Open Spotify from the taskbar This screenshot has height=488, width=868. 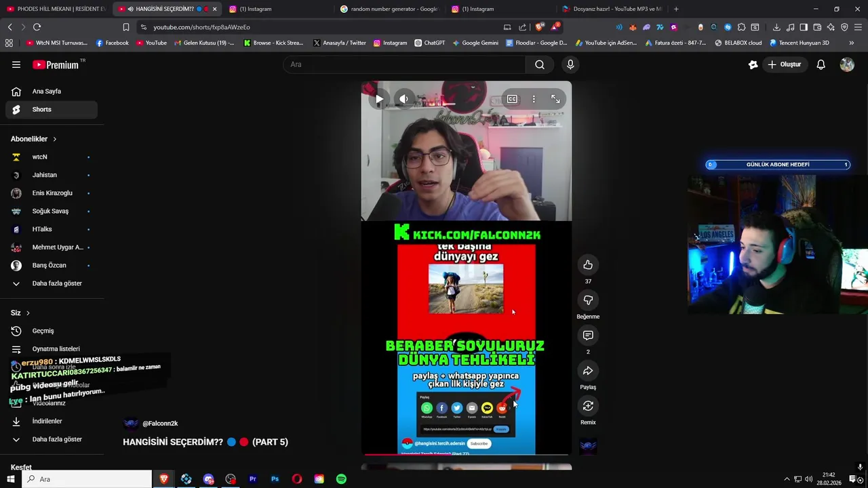pyautogui.click(x=341, y=479)
